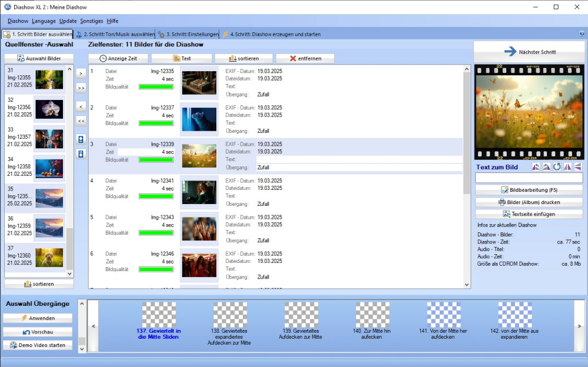The image size is (588, 367).
Task: Switch to 2. Schritt: Ton/Musik auswählen tab
Action: [115, 35]
